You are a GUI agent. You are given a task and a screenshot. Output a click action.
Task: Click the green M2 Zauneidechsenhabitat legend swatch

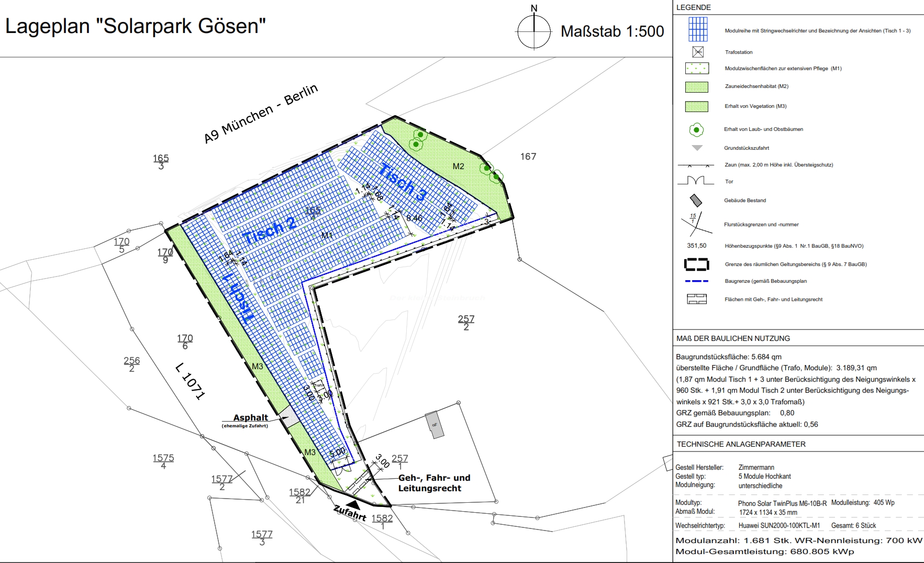point(697,87)
